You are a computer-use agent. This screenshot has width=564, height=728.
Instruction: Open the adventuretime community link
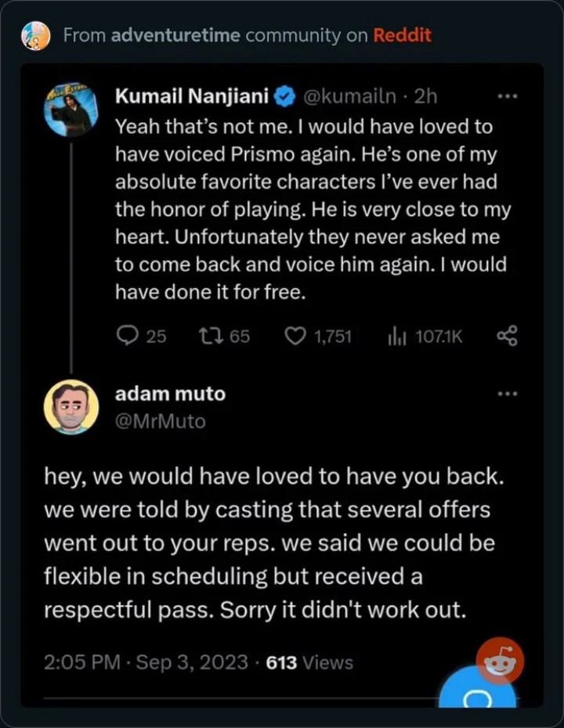178,35
